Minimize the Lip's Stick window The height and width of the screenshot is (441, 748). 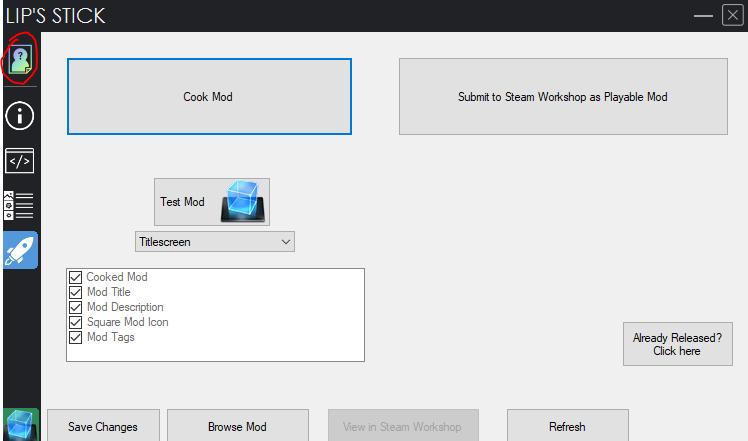point(703,16)
